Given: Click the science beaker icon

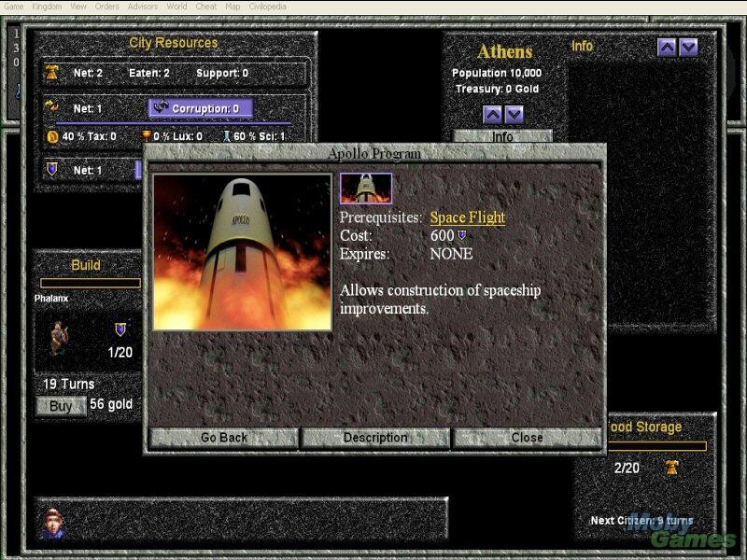Looking at the screenshot, I should pyautogui.click(x=227, y=136).
